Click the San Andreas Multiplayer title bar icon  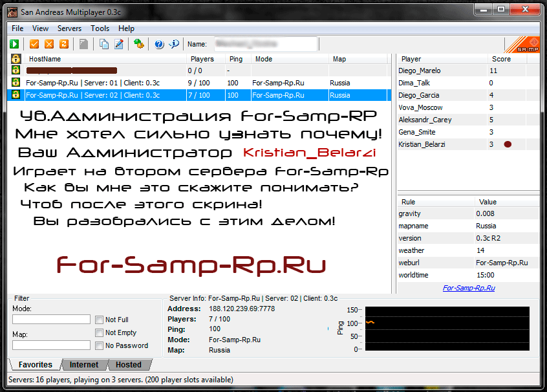pyautogui.click(x=12, y=12)
